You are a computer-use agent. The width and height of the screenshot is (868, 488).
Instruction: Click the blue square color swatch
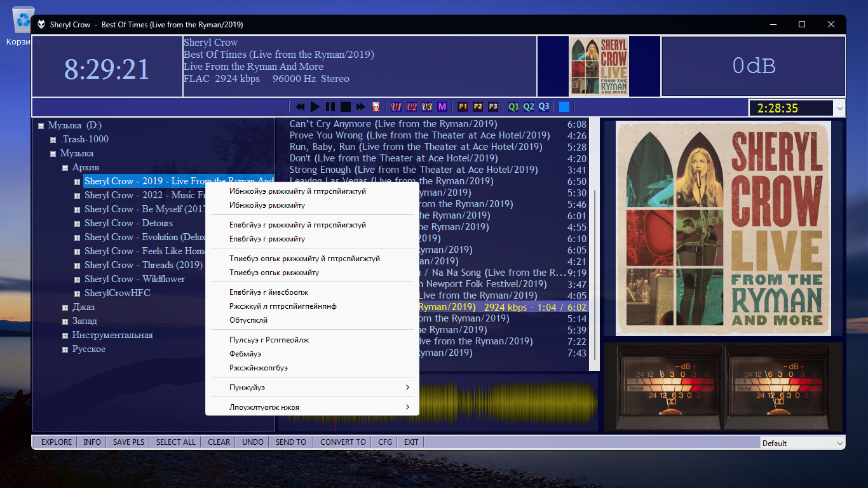click(x=564, y=107)
